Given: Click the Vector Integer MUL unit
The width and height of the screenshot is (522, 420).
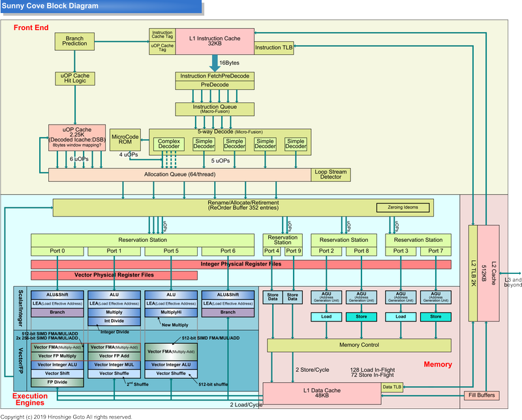Looking at the screenshot, I should (114, 365).
